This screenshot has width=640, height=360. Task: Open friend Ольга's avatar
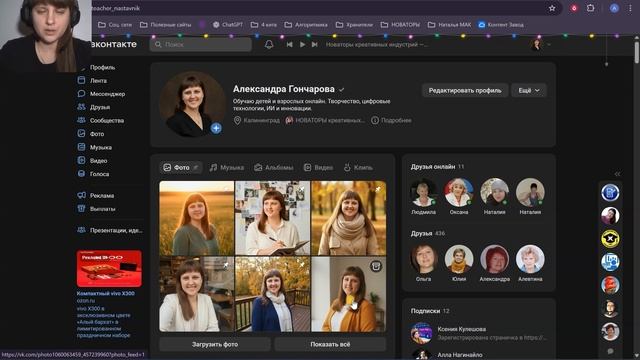[423, 259]
